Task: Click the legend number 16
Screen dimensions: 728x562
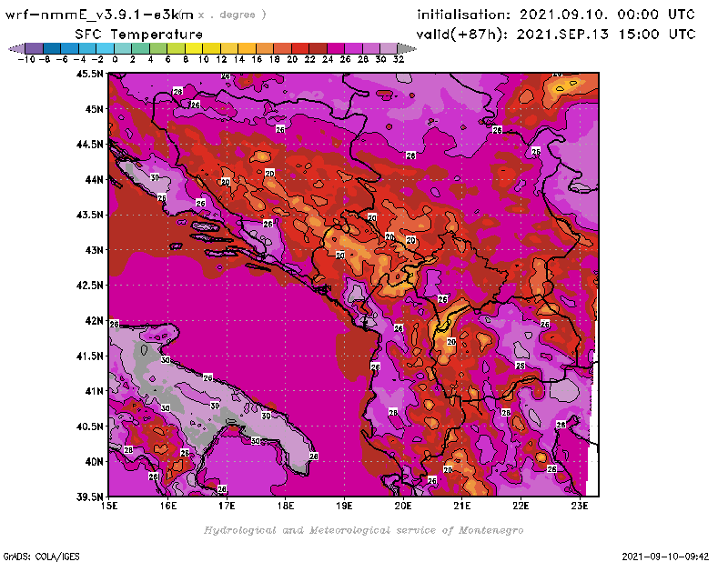Action: (257, 59)
